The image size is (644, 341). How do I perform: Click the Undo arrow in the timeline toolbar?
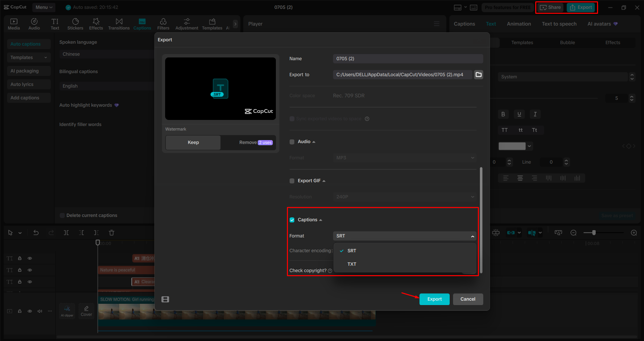[x=36, y=232]
